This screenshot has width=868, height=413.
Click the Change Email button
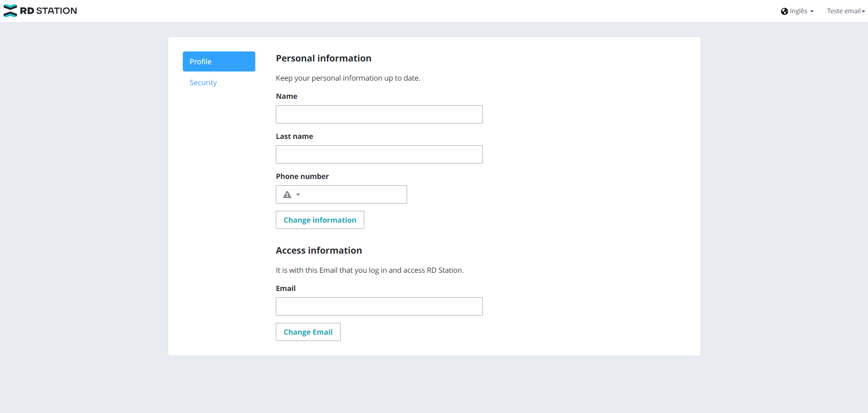[308, 332]
